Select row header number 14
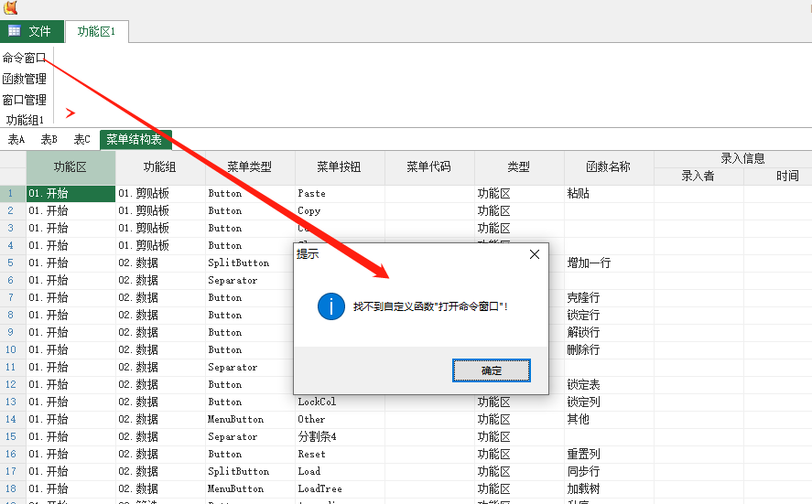This screenshot has height=504, width=812. 12,419
